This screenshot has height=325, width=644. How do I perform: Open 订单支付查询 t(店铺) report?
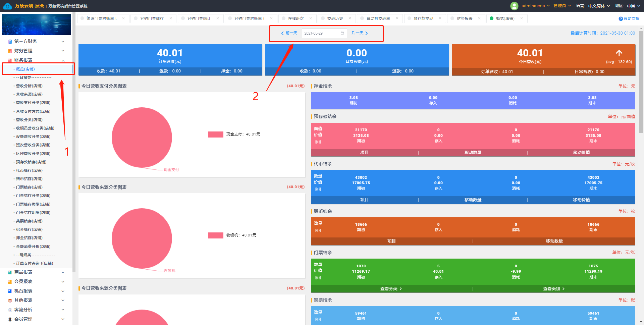pyautogui.click(x=35, y=264)
